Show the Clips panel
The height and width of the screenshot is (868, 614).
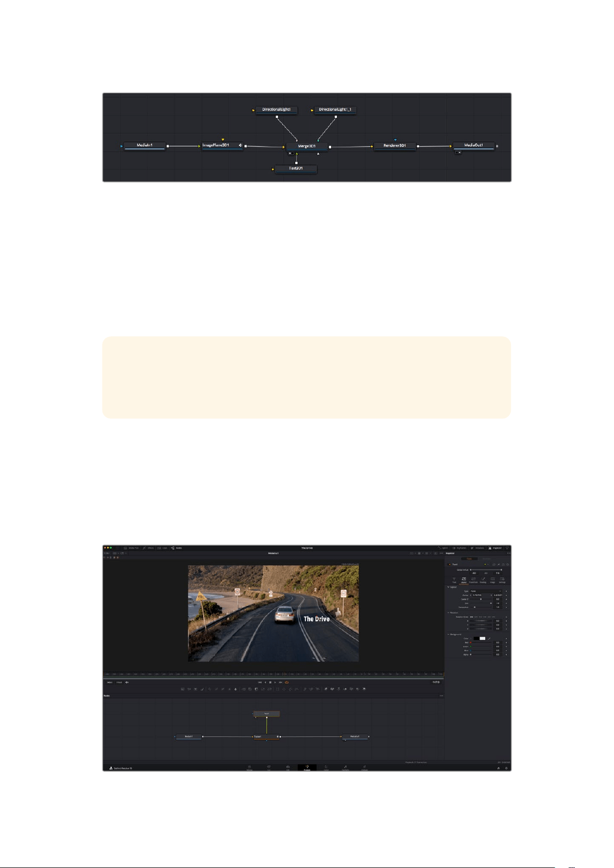[x=163, y=548]
